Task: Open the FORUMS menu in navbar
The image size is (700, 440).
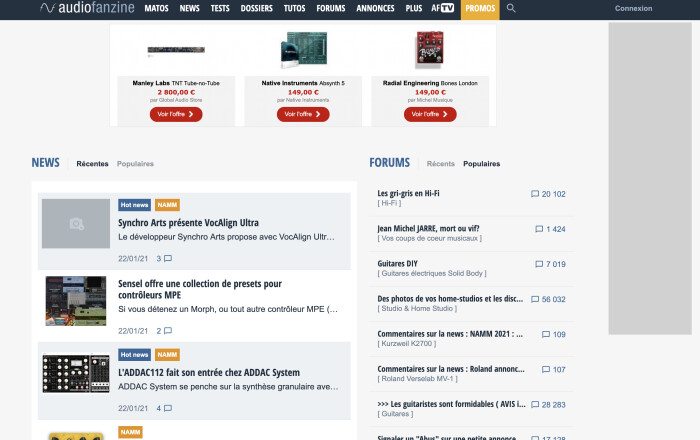Action: point(331,8)
